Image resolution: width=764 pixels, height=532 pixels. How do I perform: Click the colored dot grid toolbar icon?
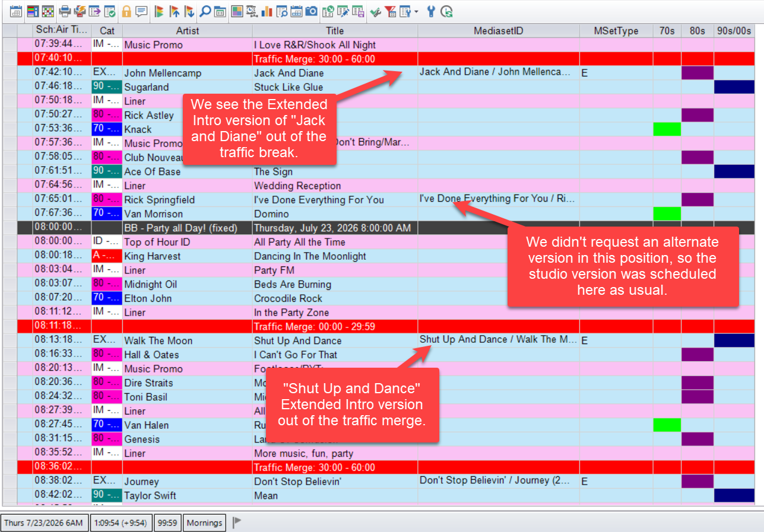click(48, 11)
